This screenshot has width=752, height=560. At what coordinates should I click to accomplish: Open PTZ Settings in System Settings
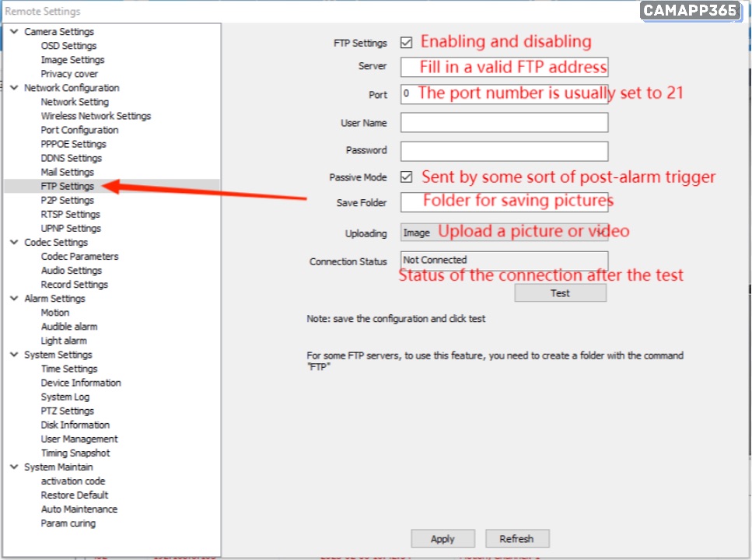[x=67, y=411]
